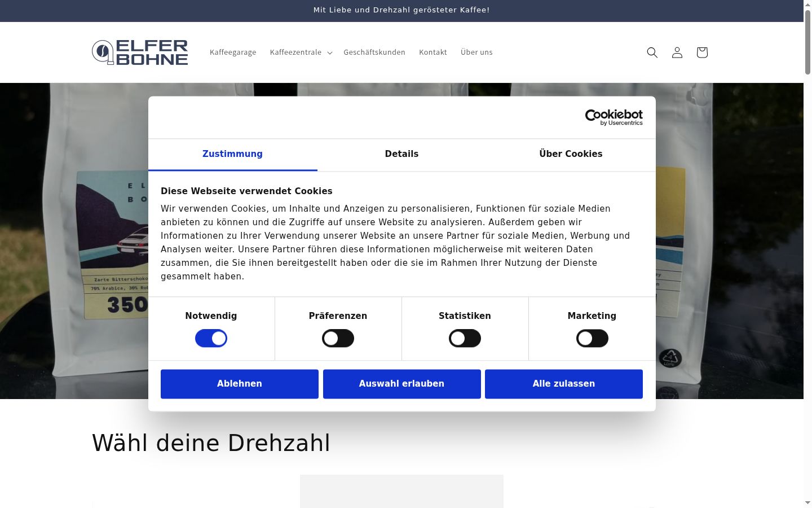Click the Alle zulassen button
Image resolution: width=812 pixels, height=508 pixels.
(564, 384)
